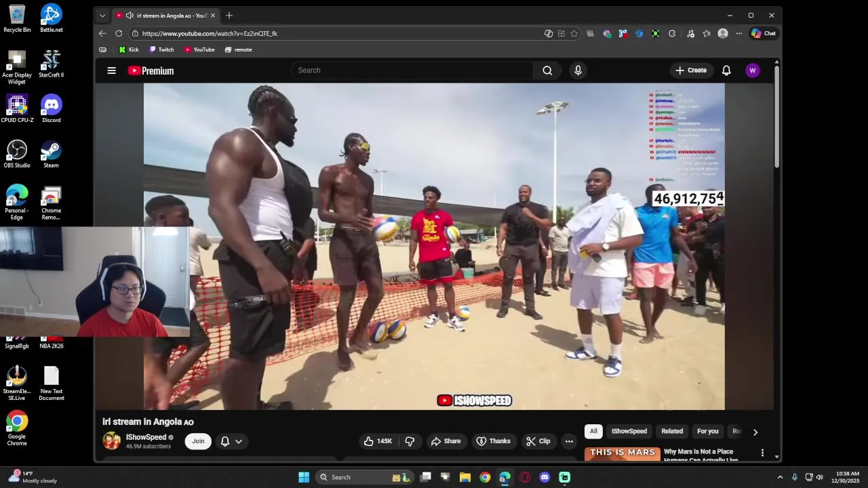Click the YouTube search magnifier button
This screenshot has height=488, width=868.
[547, 70]
